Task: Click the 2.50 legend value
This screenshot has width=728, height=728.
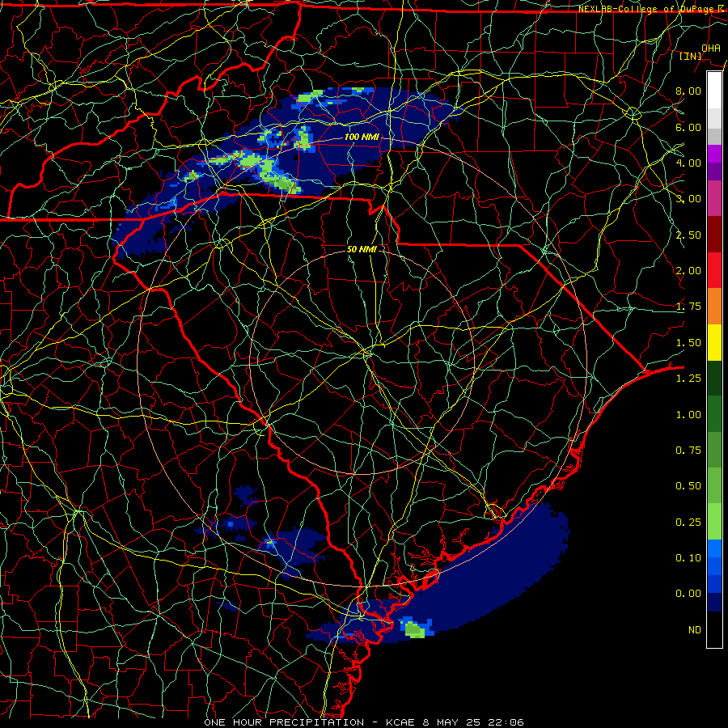Action: (688, 235)
